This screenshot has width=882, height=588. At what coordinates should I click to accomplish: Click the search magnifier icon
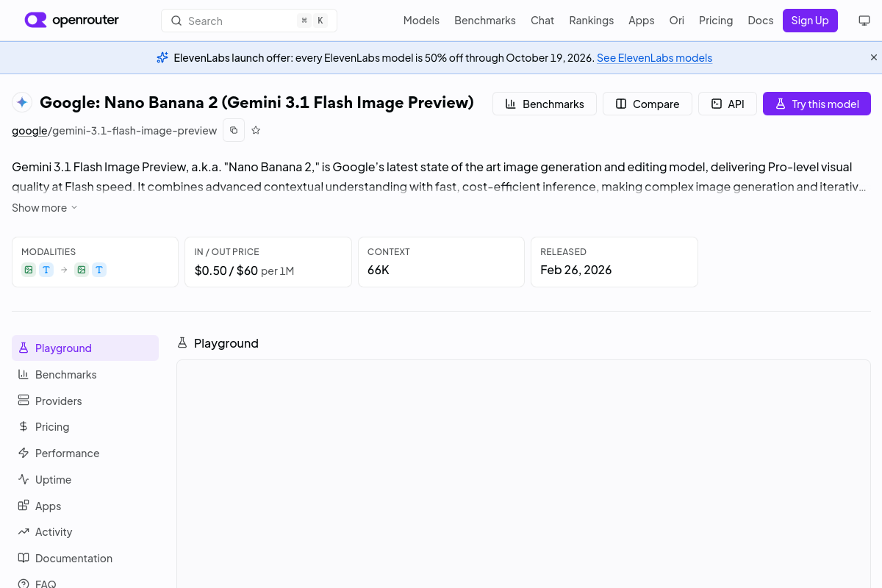[176, 21]
